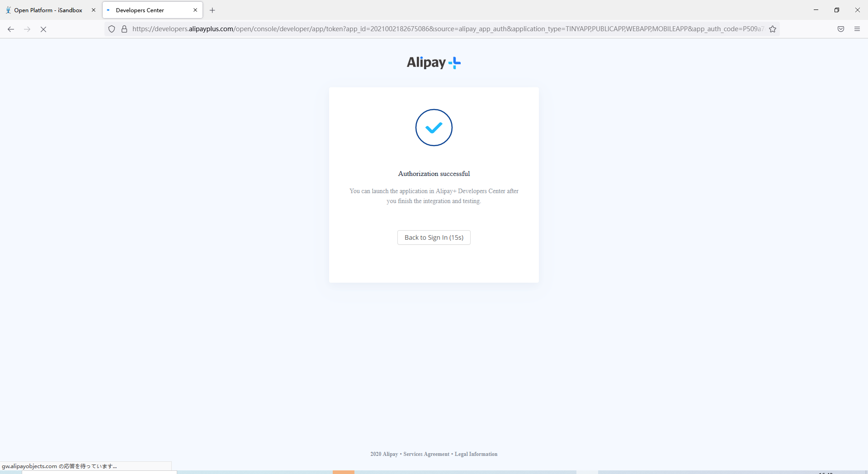The width and height of the screenshot is (868, 474).
Task: Close the Developers Center tab
Action: coord(195,10)
